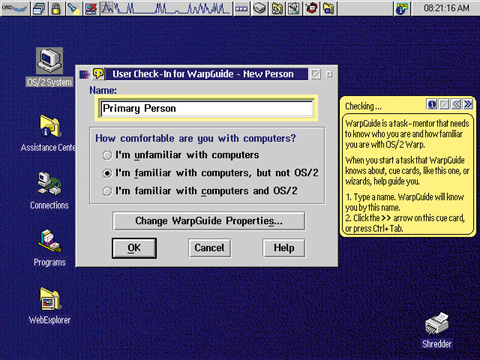Click the Cancel button
The width and height of the screenshot is (480, 360).
tap(209, 248)
